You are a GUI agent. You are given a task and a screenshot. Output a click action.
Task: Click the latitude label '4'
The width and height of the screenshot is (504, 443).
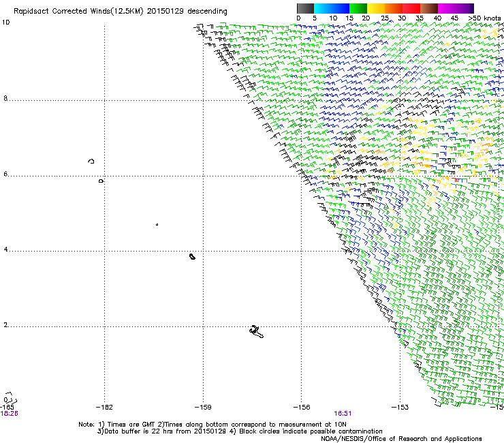[5, 249]
